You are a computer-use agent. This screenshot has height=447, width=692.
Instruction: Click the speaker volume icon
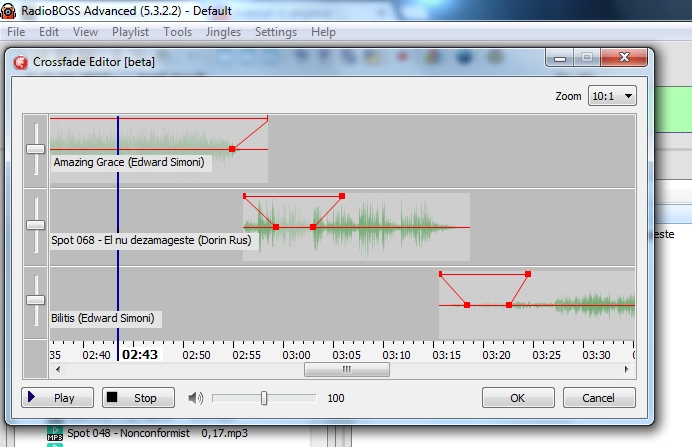click(196, 398)
